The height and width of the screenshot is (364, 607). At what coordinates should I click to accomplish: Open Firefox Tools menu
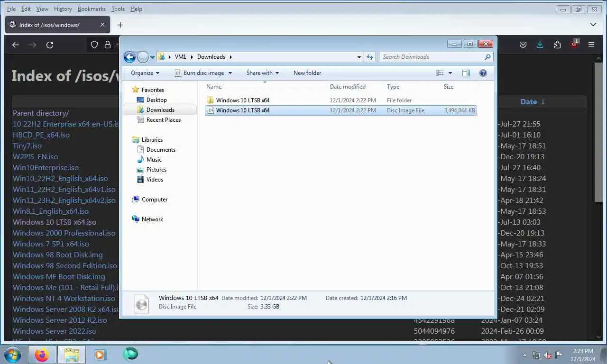(118, 9)
